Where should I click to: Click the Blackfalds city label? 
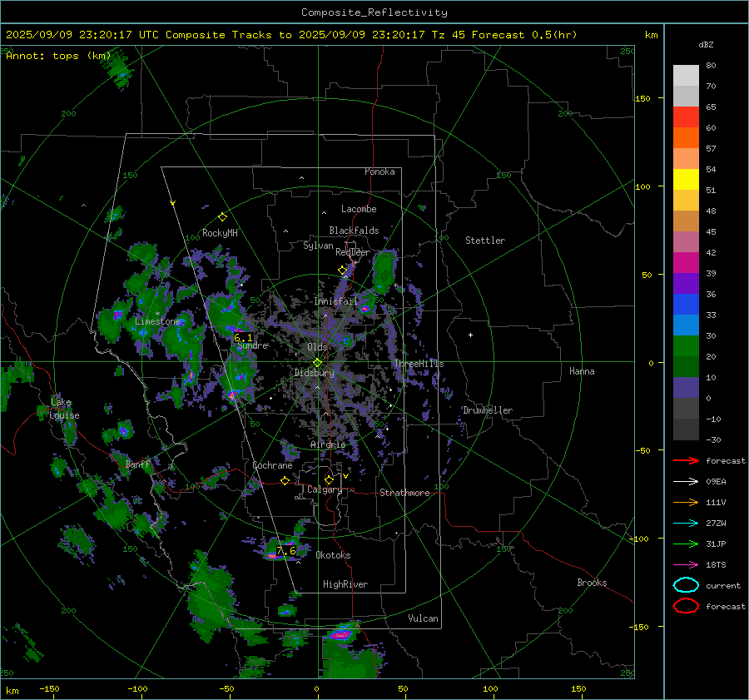(x=354, y=231)
